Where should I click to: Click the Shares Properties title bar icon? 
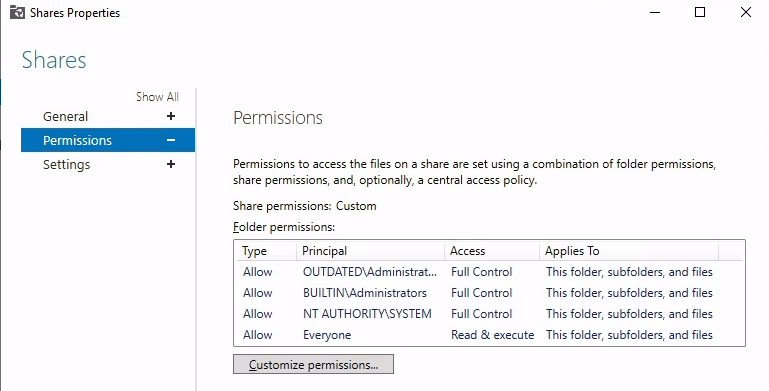click(x=17, y=13)
